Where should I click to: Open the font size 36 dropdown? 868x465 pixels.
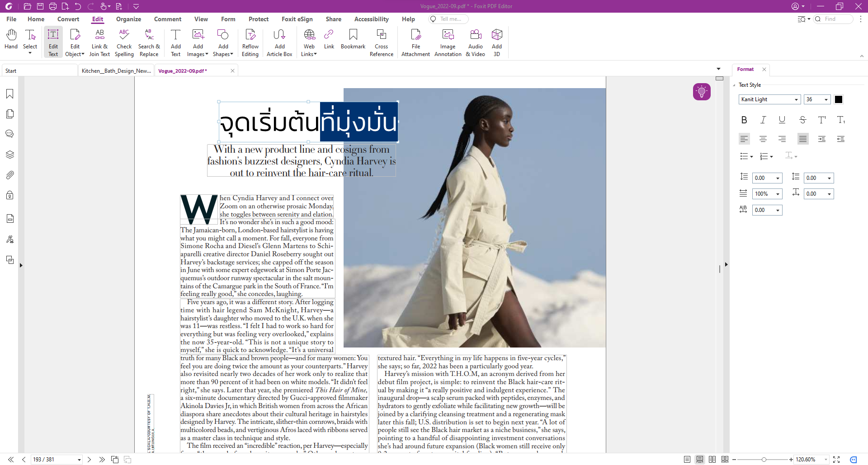pyautogui.click(x=826, y=99)
